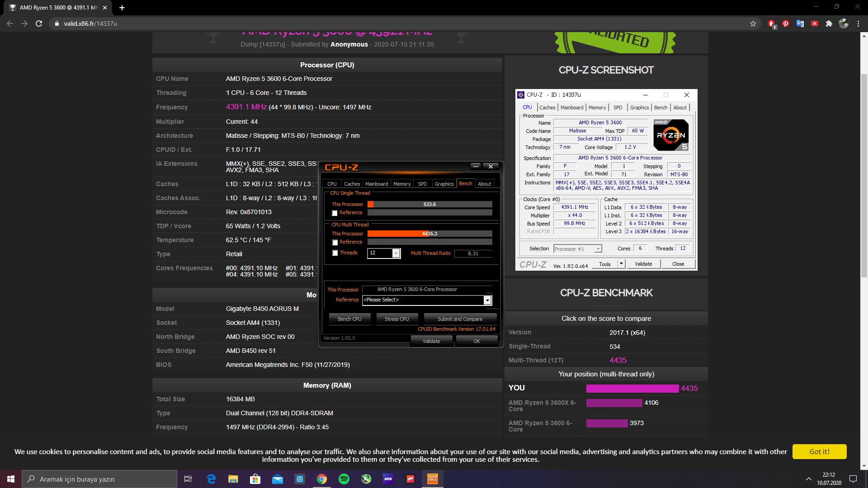
Task: Open Spotify from the taskbar
Action: tap(344, 479)
